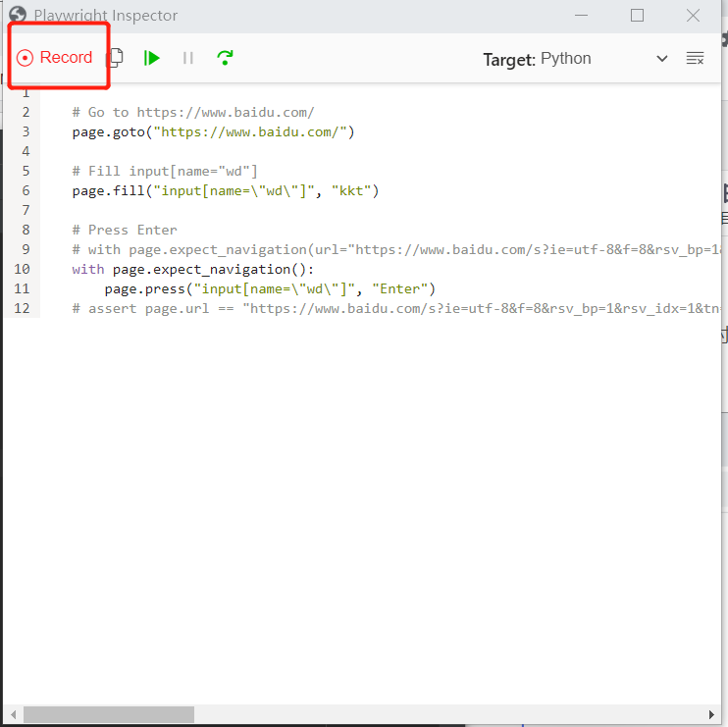The height and width of the screenshot is (727, 728).
Task: Click the horizontal scrollbar thumb
Action: point(109,714)
